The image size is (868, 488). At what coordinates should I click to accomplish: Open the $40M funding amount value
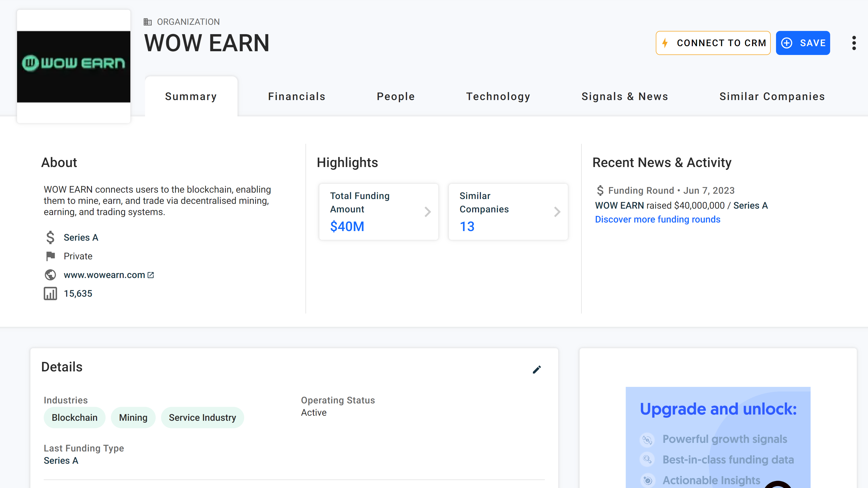pyautogui.click(x=347, y=226)
